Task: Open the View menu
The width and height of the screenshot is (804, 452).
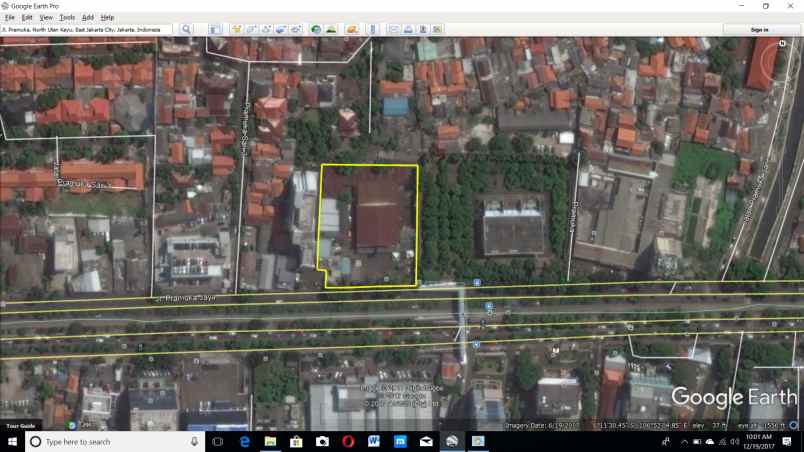Action: [x=46, y=17]
